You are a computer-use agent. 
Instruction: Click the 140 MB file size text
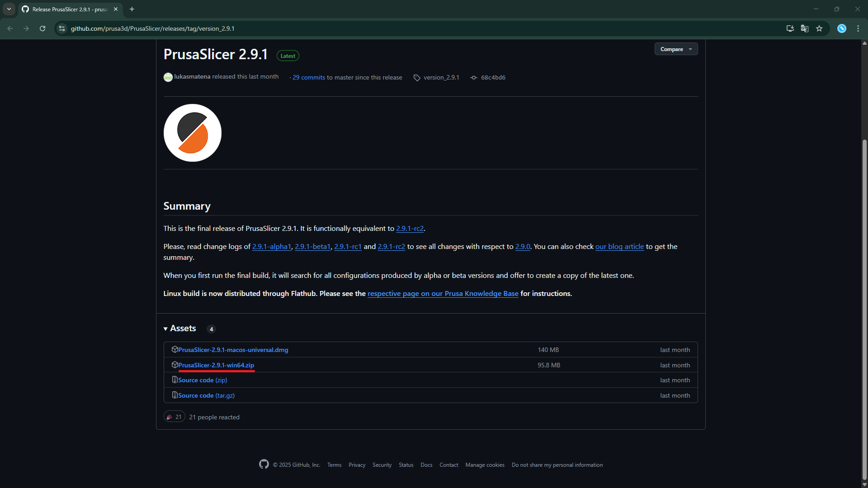548,350
